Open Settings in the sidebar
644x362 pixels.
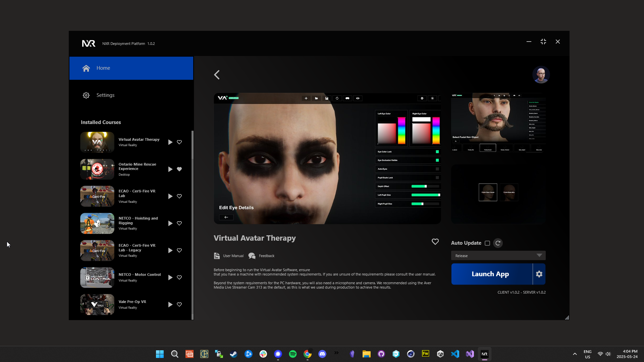[x=105, y=95]
